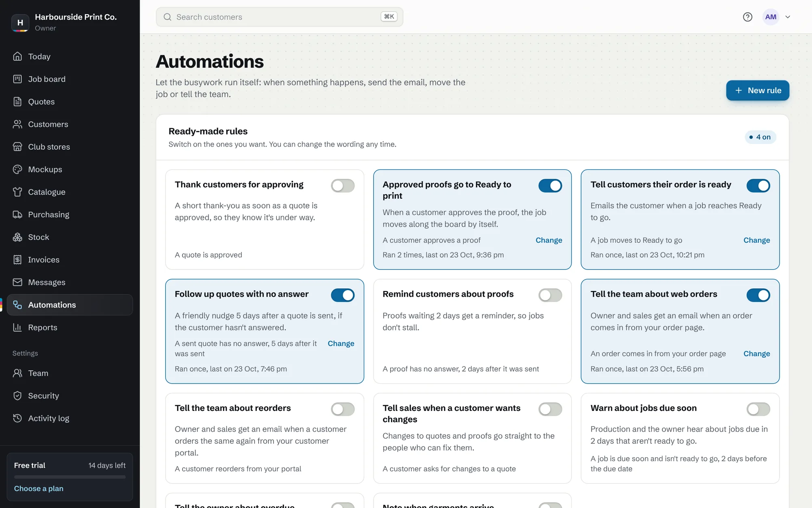The width and height of the screenshot is (812, 508).
Task: Focus the Search customers field
Action: tap(279, 17)
